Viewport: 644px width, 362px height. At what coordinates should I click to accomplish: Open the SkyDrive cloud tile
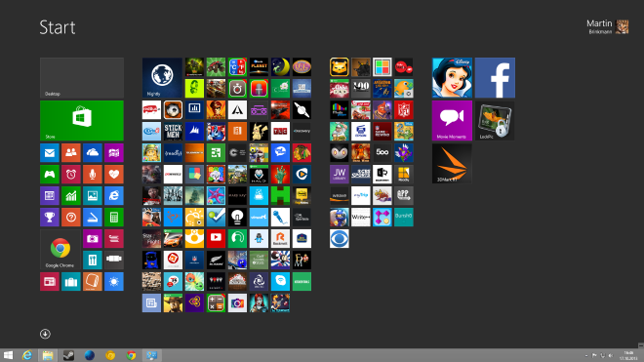93,153
